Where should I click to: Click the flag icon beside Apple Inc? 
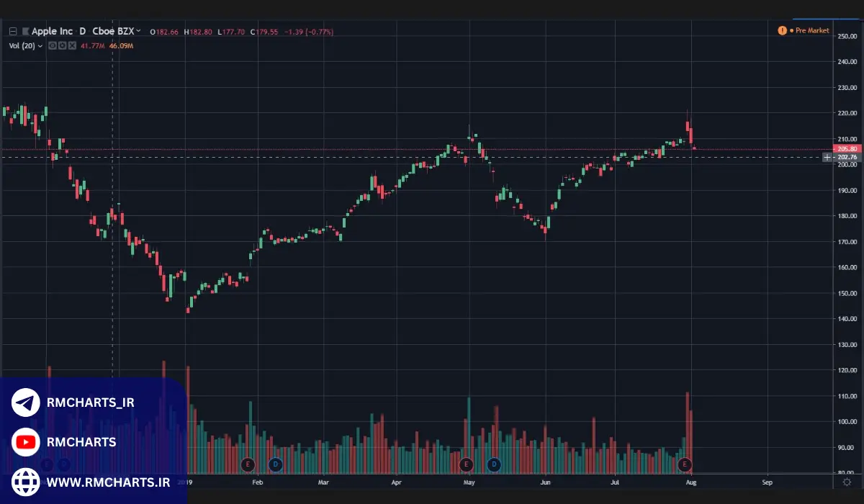tap(26, 32)
